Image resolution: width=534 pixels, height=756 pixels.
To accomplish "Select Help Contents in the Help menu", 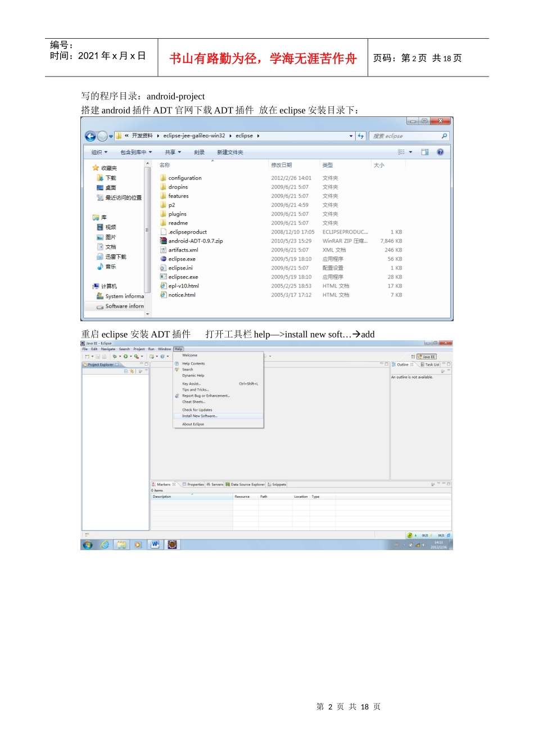I will click(x=193, y=363).
